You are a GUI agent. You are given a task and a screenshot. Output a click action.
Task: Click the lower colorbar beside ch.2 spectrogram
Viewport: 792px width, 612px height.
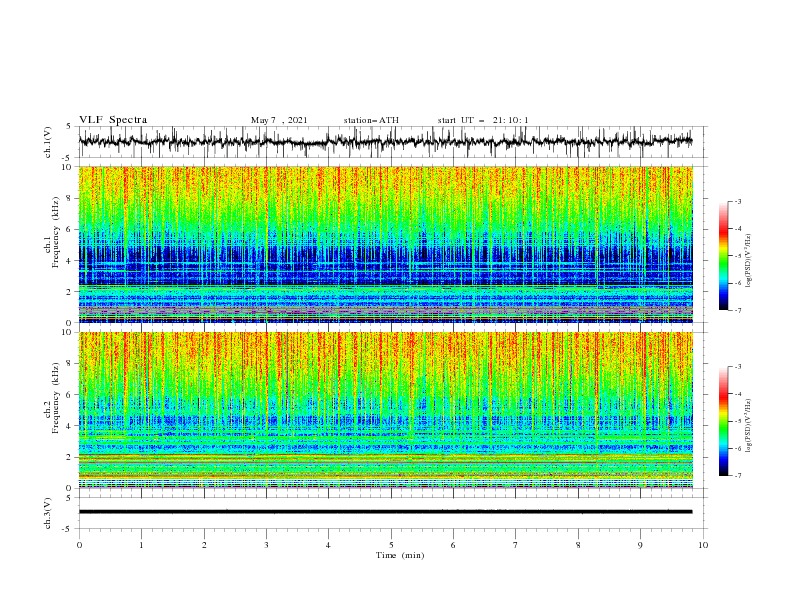tap(723, 421)
